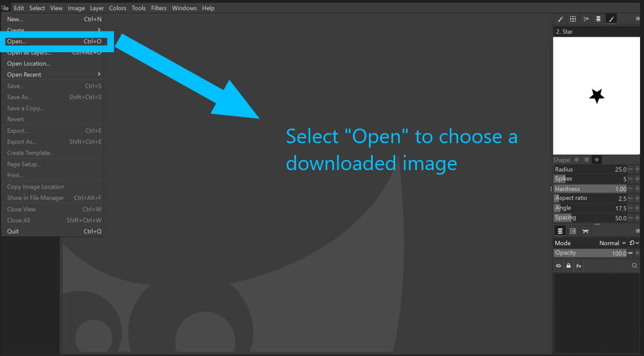Expand the Open Recent submenu arrow
This screenshot has height=356, width=644.
99,74
